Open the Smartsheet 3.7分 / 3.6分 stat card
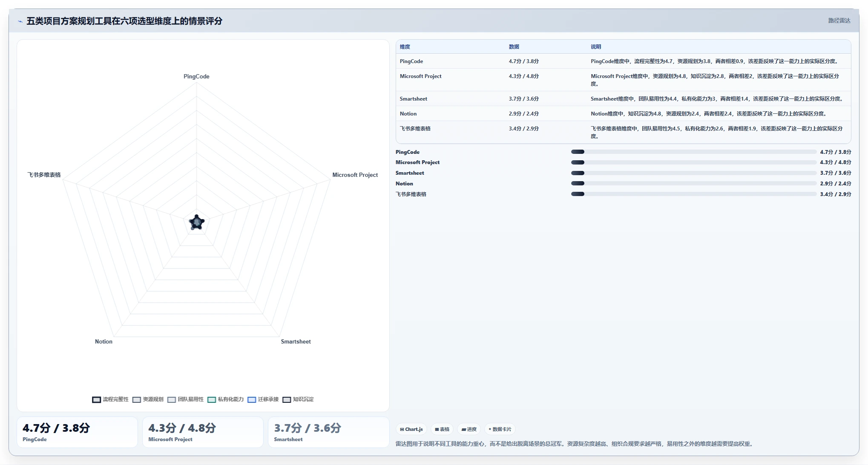 (x=328, y=432)
